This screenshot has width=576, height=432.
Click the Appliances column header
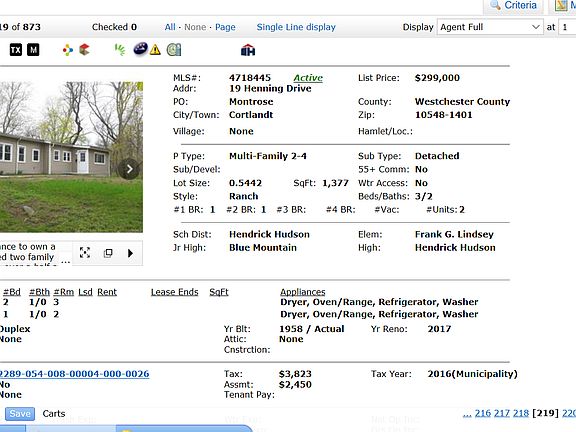tap(303, 292)
